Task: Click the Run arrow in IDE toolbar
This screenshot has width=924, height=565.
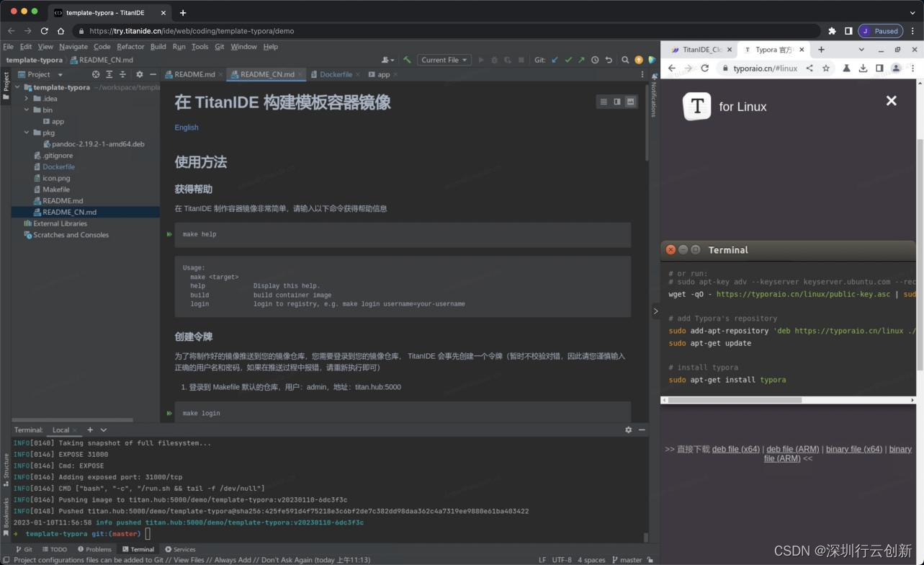Action: pyautogui.click(x=481, y=60)
